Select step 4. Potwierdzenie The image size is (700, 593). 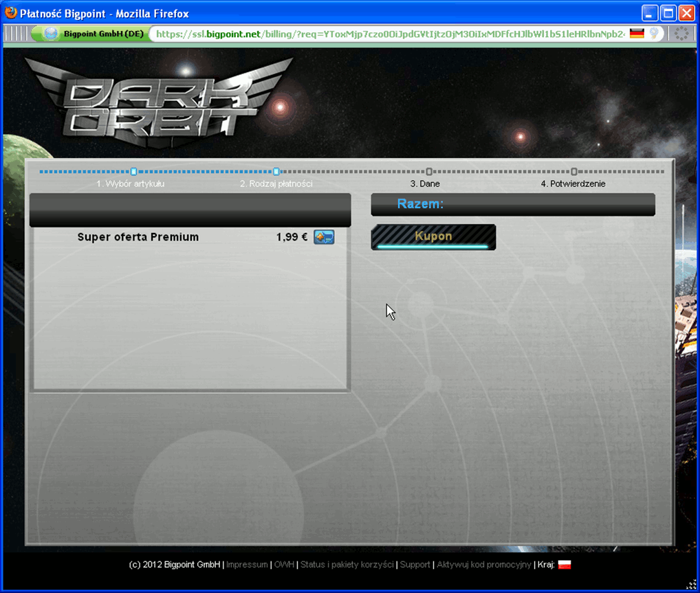coord(573,184)
